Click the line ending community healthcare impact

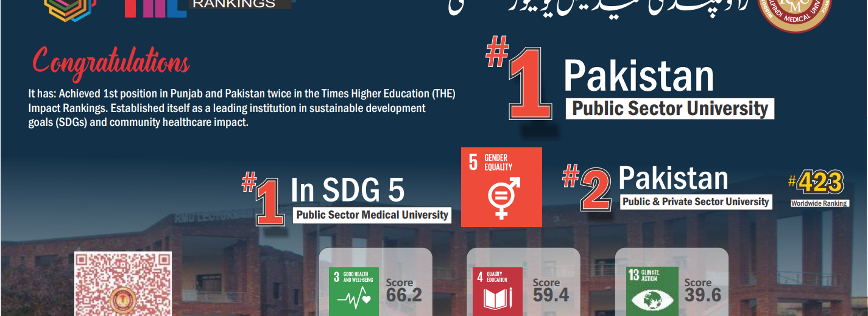click(x=139, y=122)
